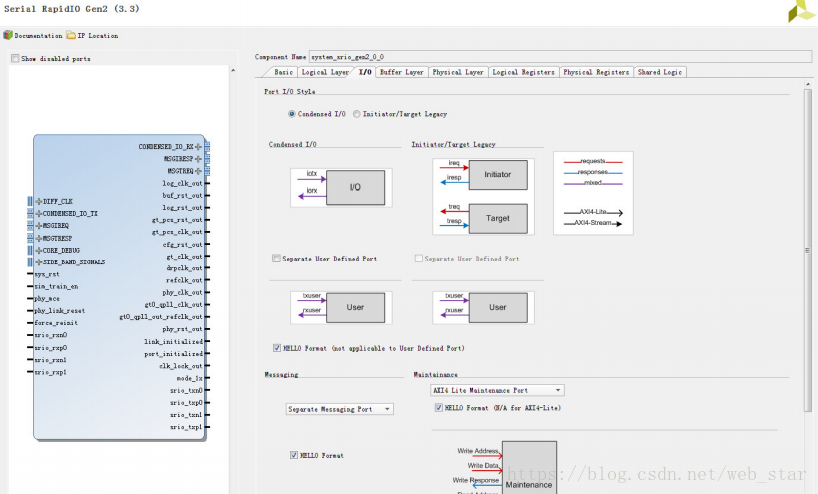Open the Physical Registers tab
Image resolution: width=818 pixels, height=494 pixels.
click(596, 72)
